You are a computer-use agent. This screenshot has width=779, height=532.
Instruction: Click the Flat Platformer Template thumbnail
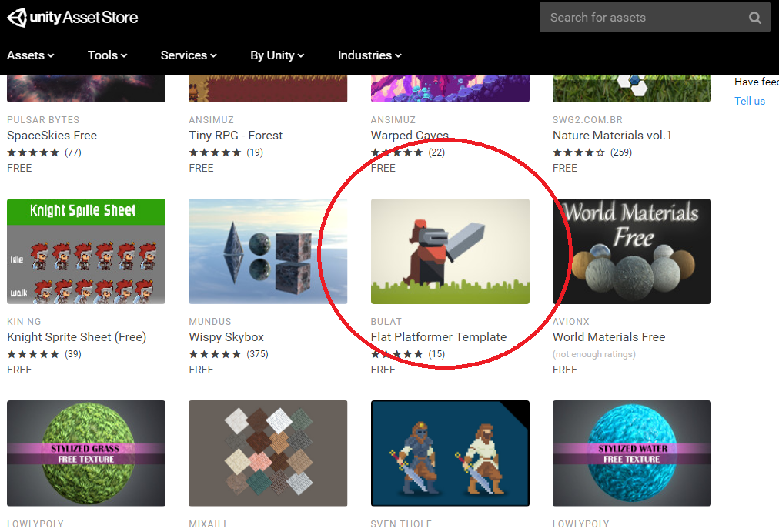(x=450, y=251)
